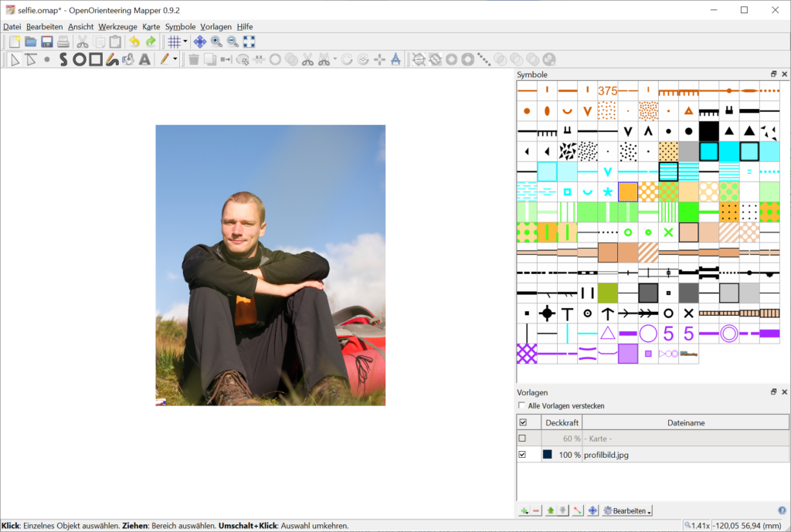Move template up with green arrow

(550, 510)
